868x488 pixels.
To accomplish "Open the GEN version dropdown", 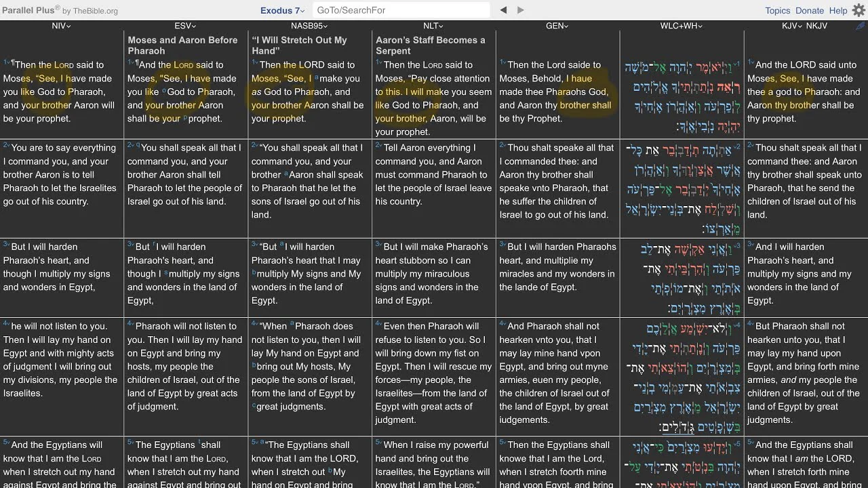I will click(557, 26).
